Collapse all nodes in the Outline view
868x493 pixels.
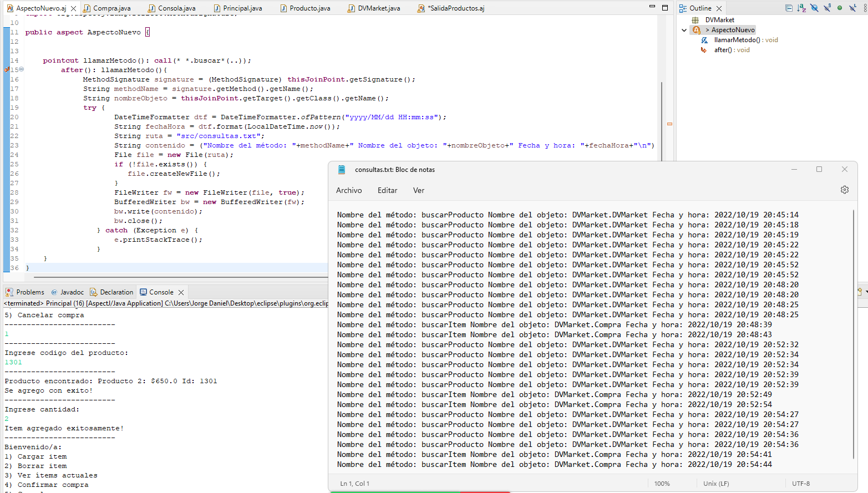tap(789, 7)
